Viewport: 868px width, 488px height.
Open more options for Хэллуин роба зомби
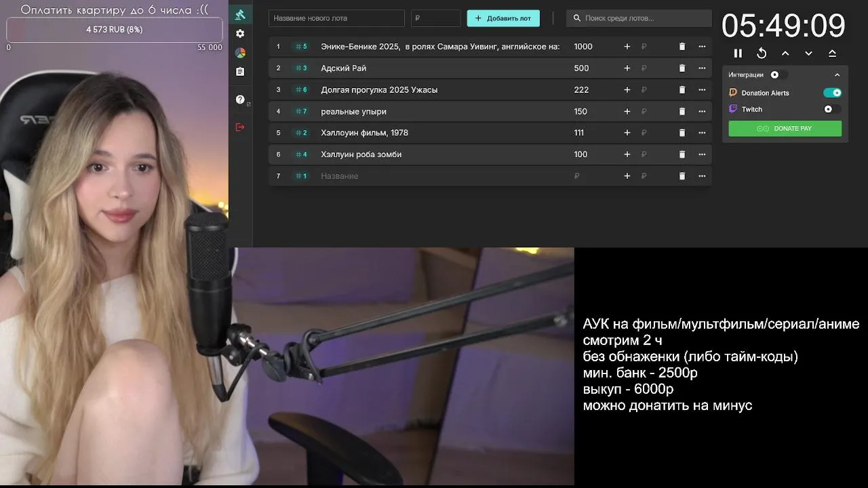point(702,155)
